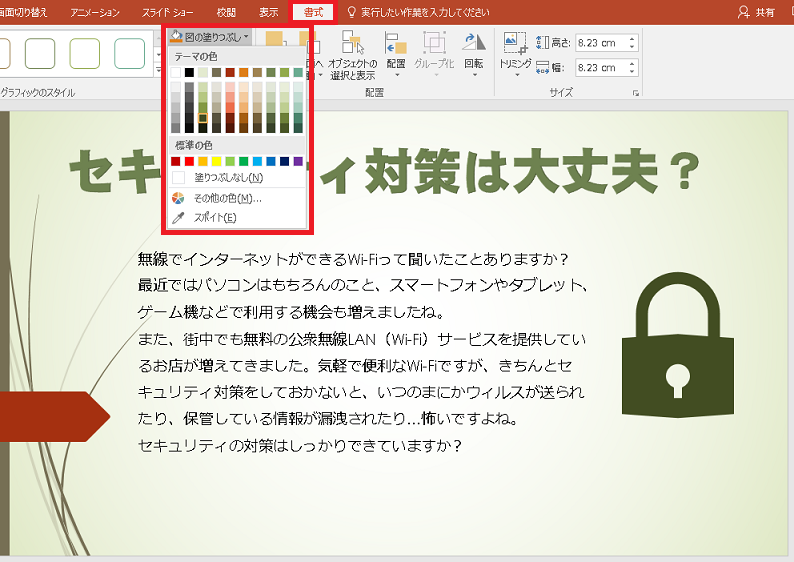Click the eyedropper icon beside スポイト

(x=178, y=218)
